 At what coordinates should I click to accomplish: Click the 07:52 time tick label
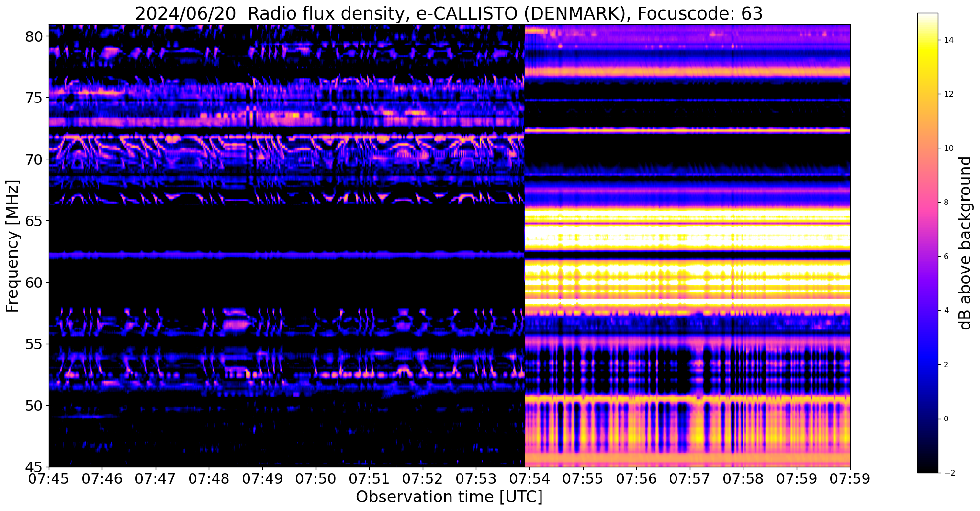click(x=423, y=479)
